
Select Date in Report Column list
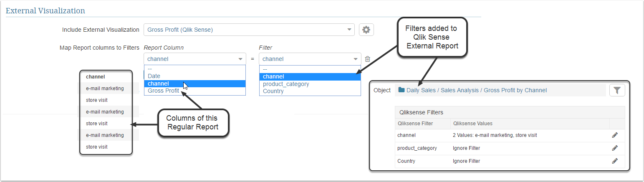click(x=154, y=76)
